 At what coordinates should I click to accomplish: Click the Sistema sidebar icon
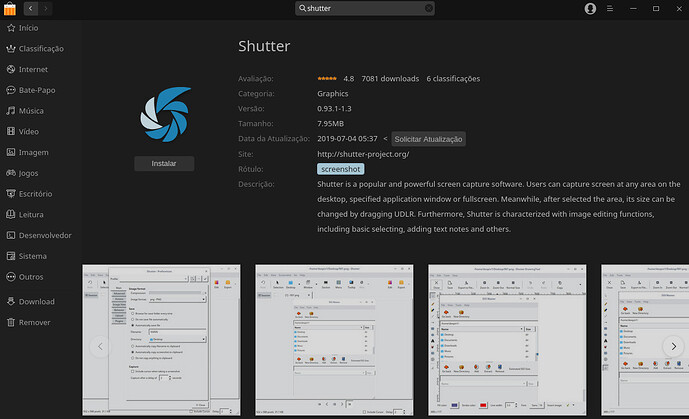coord(11,256)
